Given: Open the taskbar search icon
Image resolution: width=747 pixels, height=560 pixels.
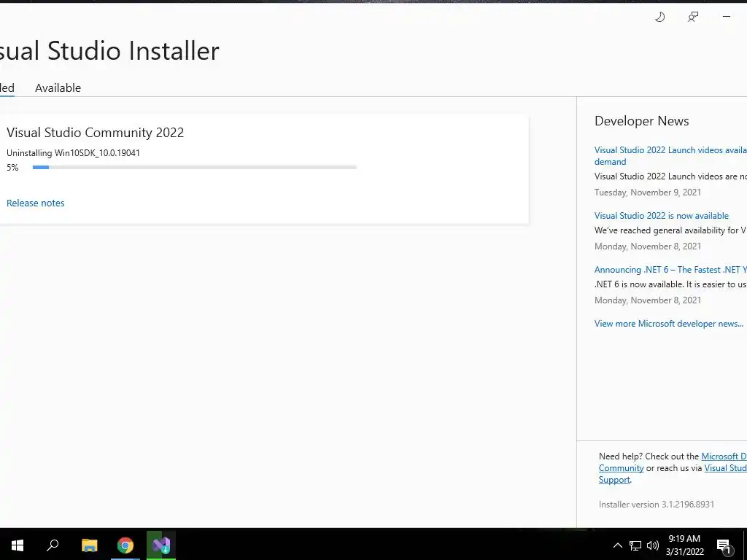Looking at the screenshot, I should [x=53, y=545].
